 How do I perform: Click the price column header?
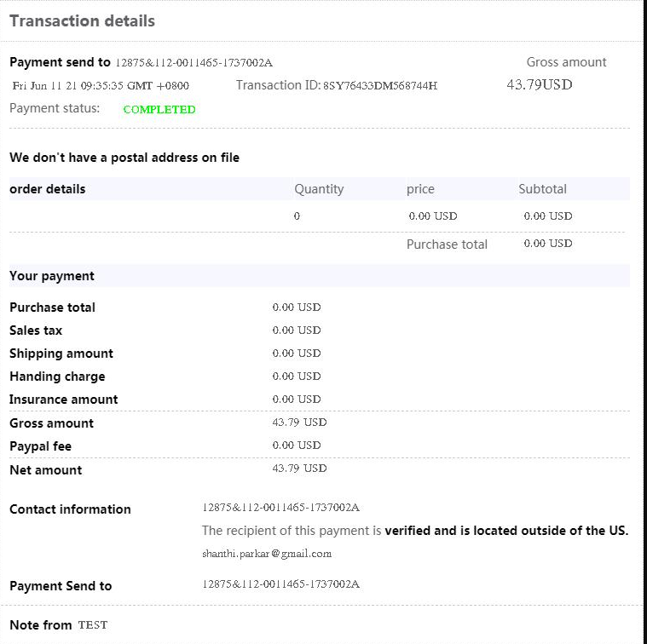[420, 189]
